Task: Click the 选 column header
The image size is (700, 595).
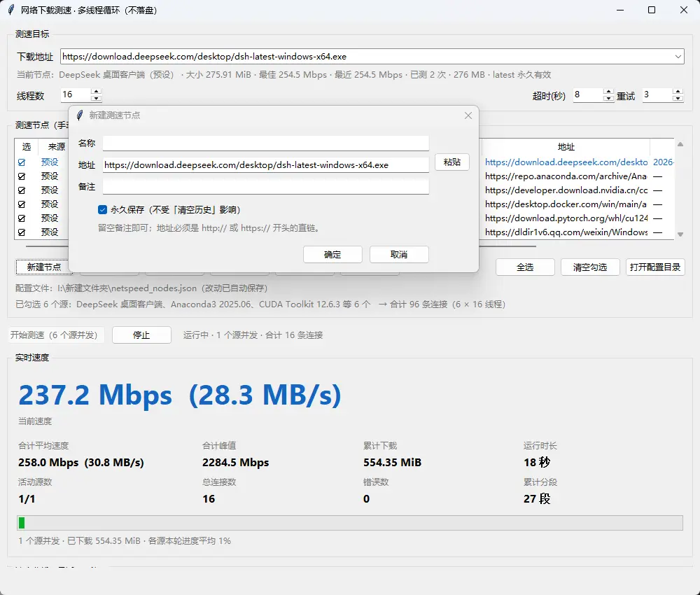Action: point(27,147)
